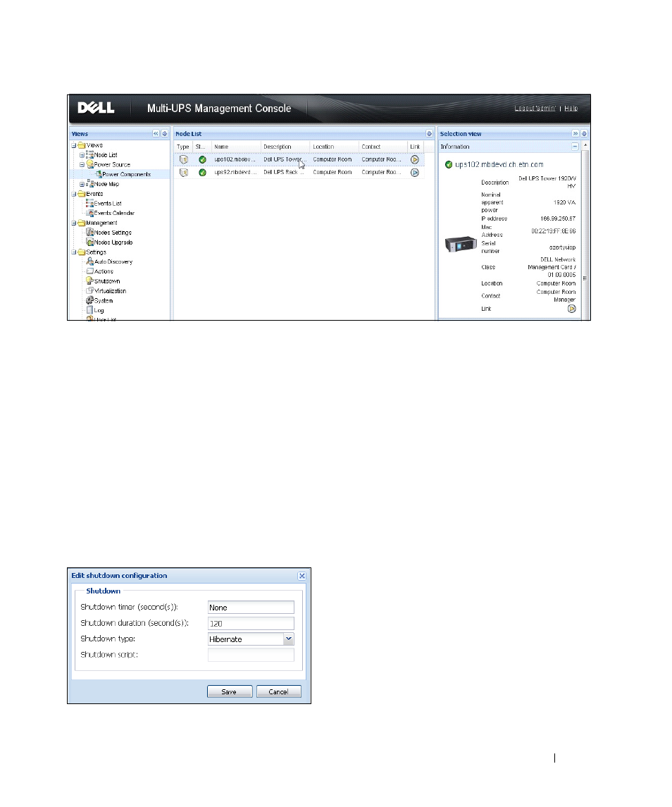Sort by Name column header
The width and height of the screenshot is (672, 807).
[x=236, y=147]
